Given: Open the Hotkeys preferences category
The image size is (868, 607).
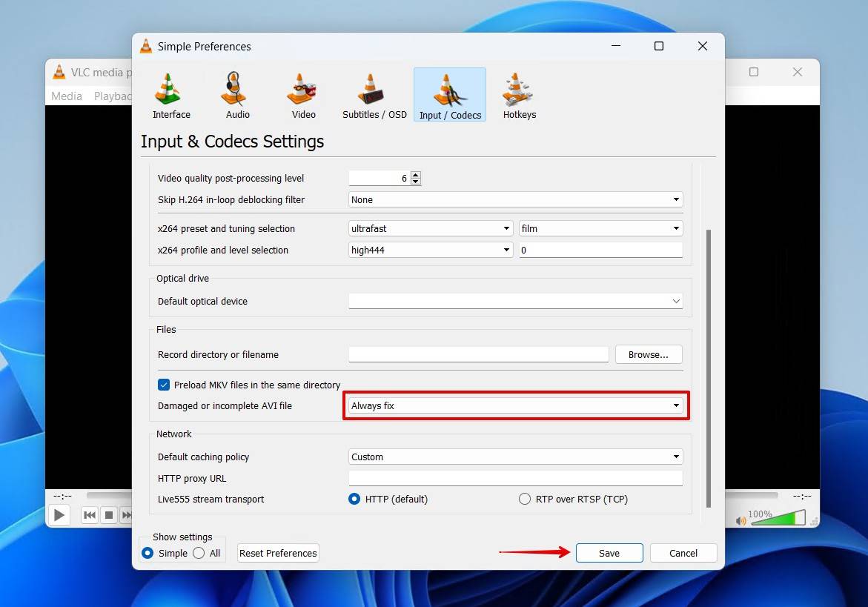Looking at the screenshot, I should tap(520, 96).
